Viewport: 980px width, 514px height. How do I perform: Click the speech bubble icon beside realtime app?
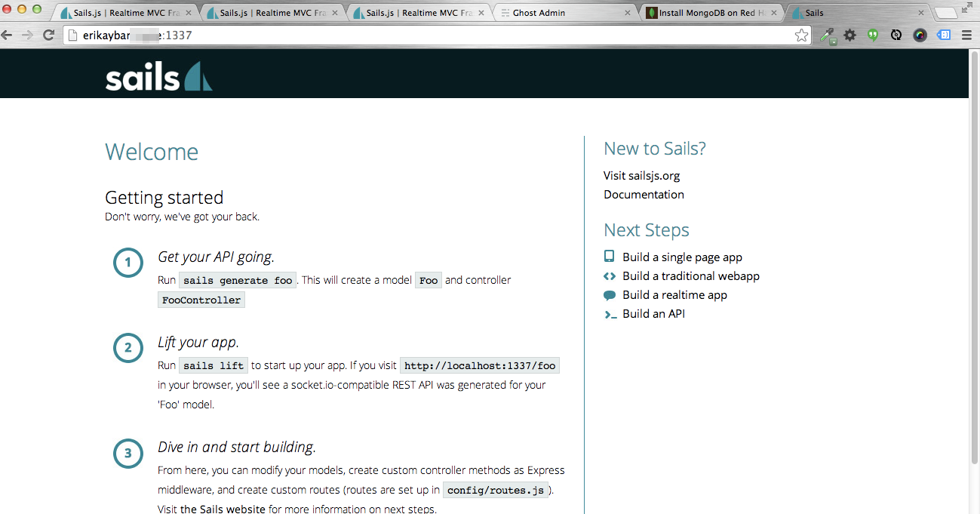point(610,295)
